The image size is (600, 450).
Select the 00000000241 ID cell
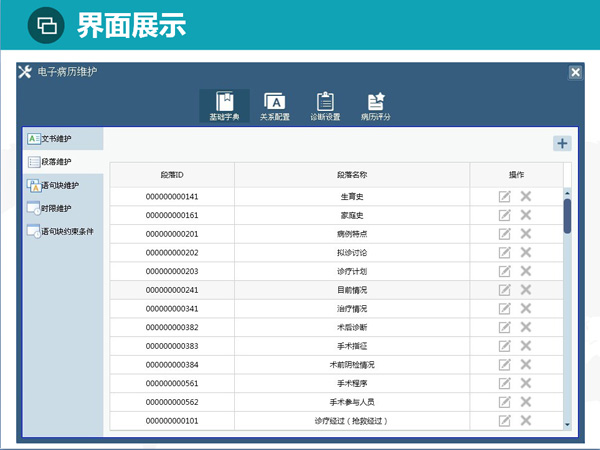[172, 290]
